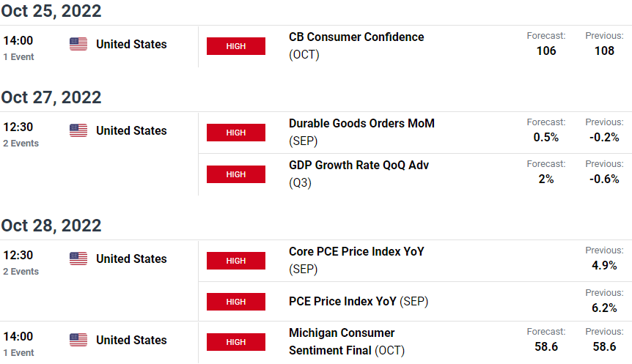Open the PCE Price Index YoY event

(359, 301)
